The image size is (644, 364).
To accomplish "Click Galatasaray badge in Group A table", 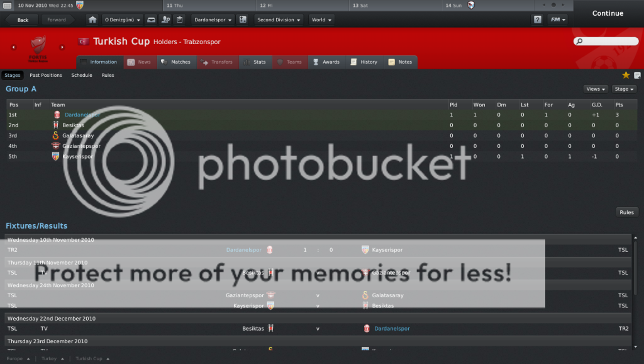I will coord(55,135).
